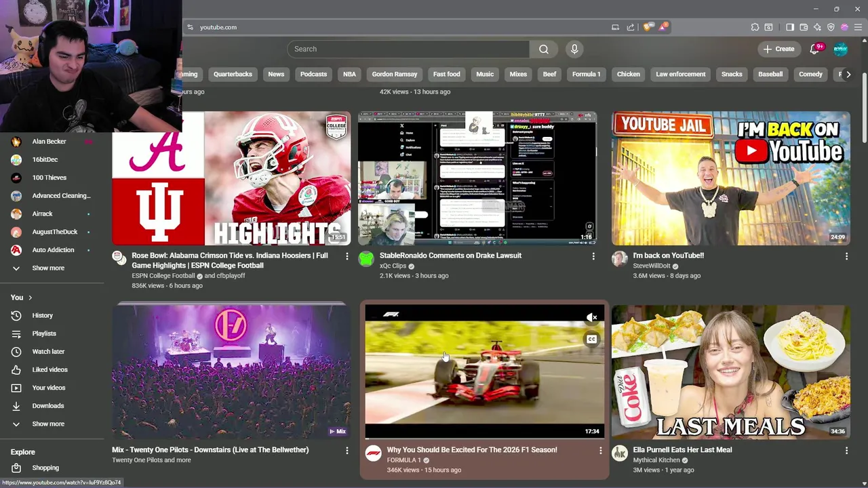Open title 'StableRonaldo Comments on Drake Lawsuit'

(450, 256)
